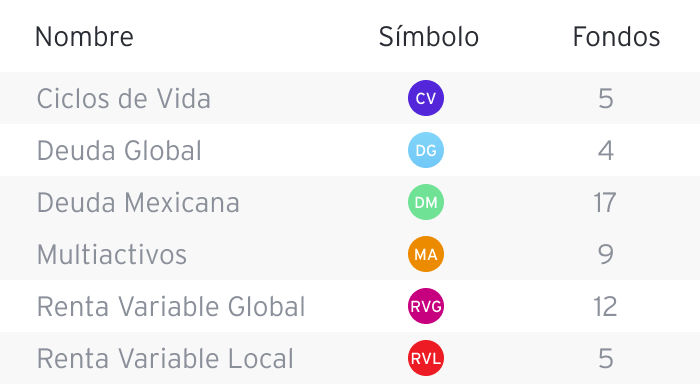Click the 9 funds count for Multiactivos
Image resolution: width=700 pixels, height=384 pixels.
606,255
